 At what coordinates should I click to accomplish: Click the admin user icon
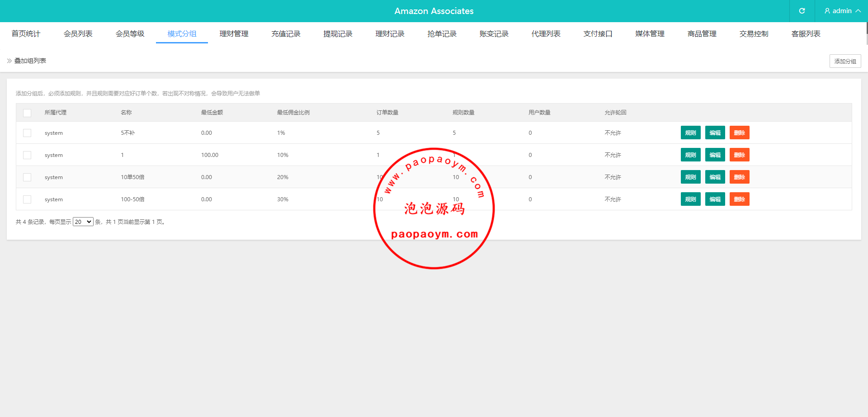tap(827, 11)
